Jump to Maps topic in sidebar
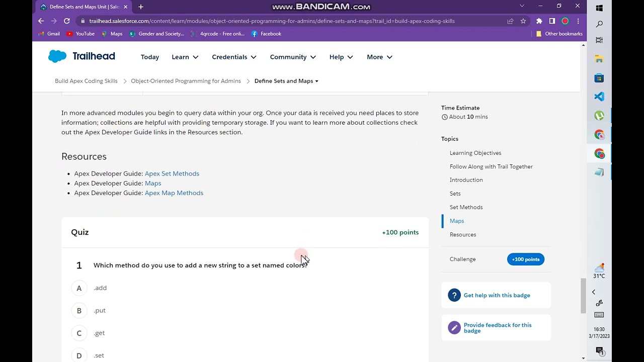The image size is (644, 362). [457, 221]
